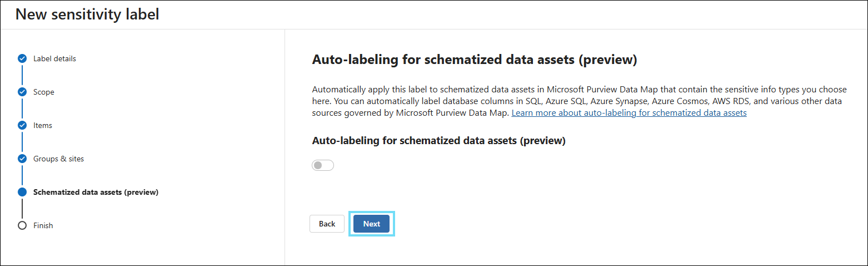Screen dimensions: 868x266
Task: Click the Items step checkmark icon
Action: coord(22,125)
